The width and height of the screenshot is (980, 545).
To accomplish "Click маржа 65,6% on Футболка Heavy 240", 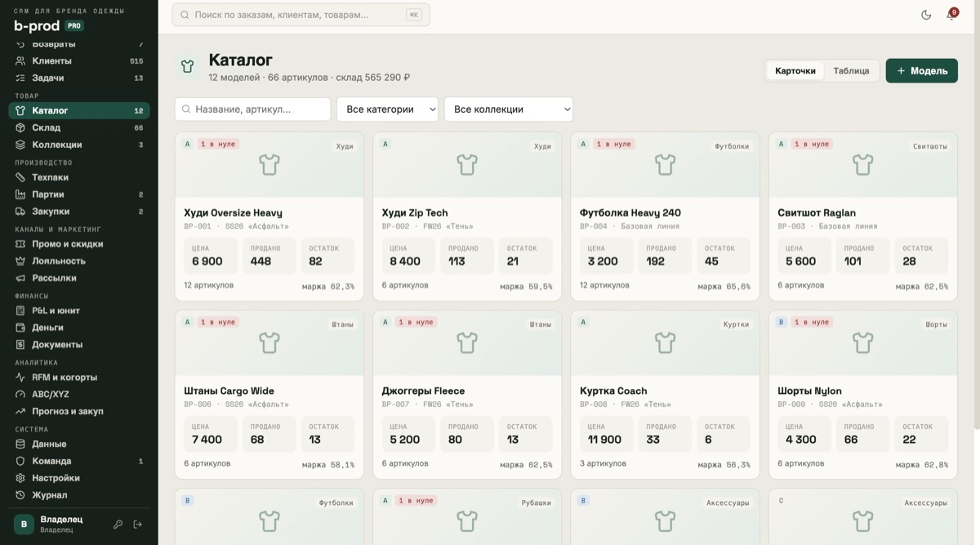I will pos(724,287).
